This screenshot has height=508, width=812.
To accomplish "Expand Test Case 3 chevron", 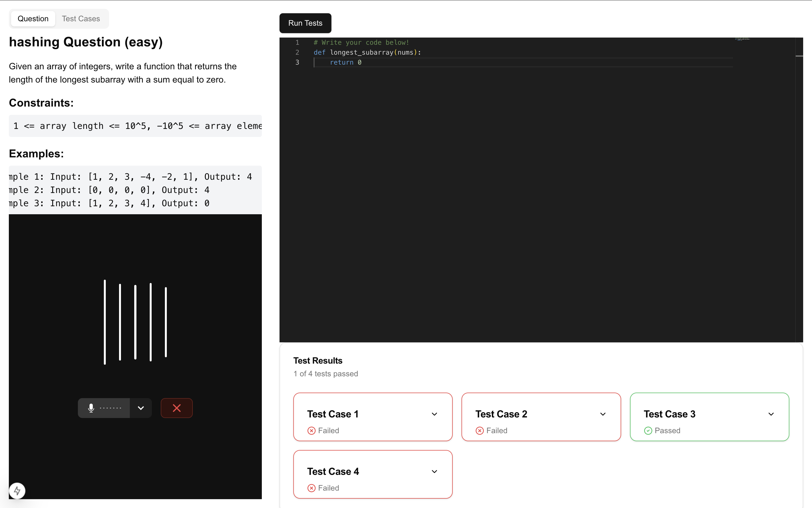I will tap(771, 414).
